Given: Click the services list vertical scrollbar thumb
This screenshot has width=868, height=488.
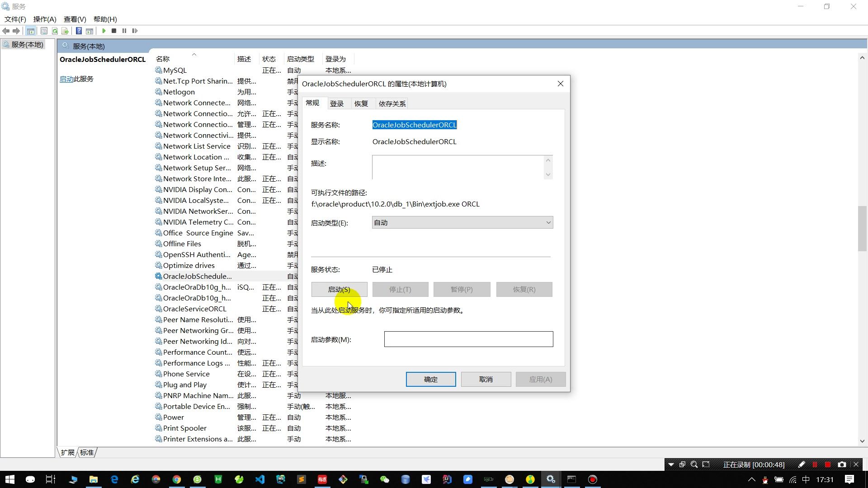Looking at the screenshot, I should [x=862, y=229].
